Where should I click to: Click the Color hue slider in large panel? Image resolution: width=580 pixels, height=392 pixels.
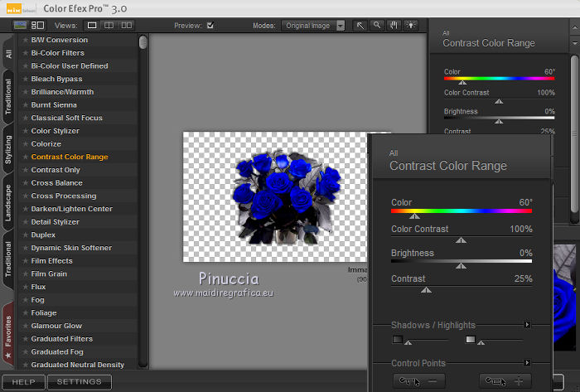pos(462,211)
